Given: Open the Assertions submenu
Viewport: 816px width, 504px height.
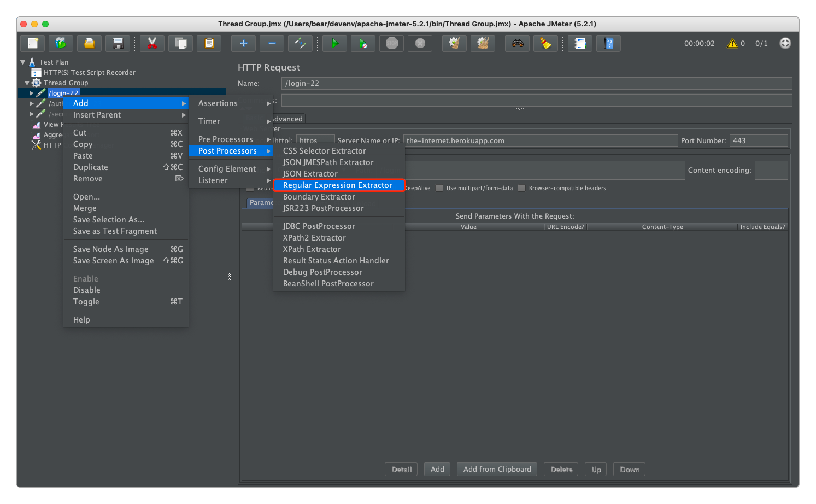Looking at the screenshot, I should coord(231,103).
